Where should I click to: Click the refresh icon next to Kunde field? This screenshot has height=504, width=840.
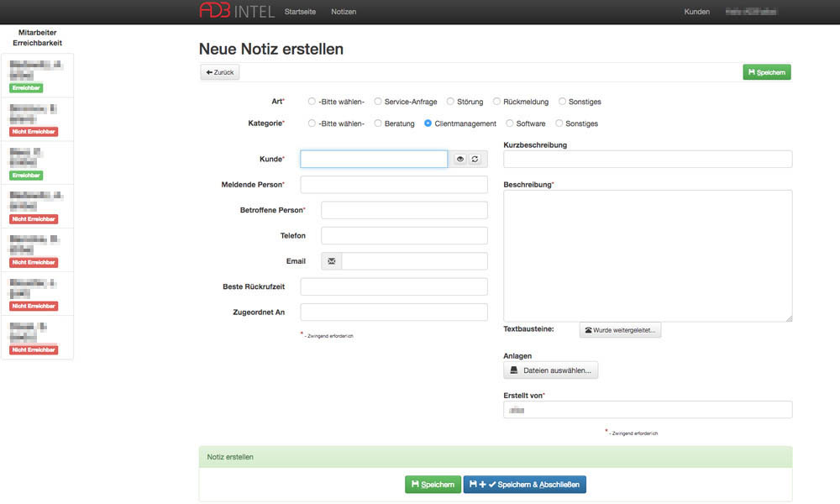click(475, 158)
